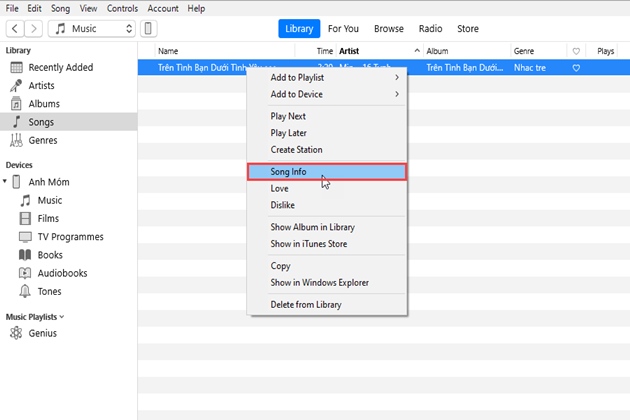Open TV Programmes via its icon
630x420 pixels.
27,237
